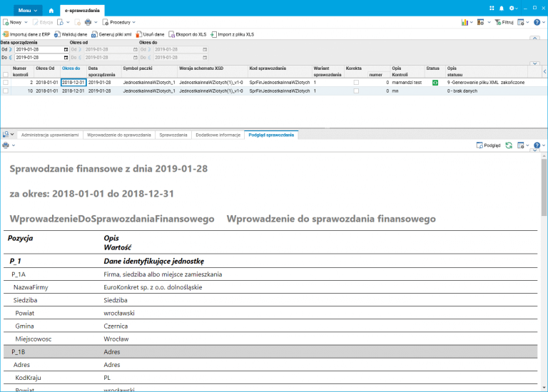Click the document preview icon beside Edycja
This screenshot has width=548, height=392.
coord(61,22)
